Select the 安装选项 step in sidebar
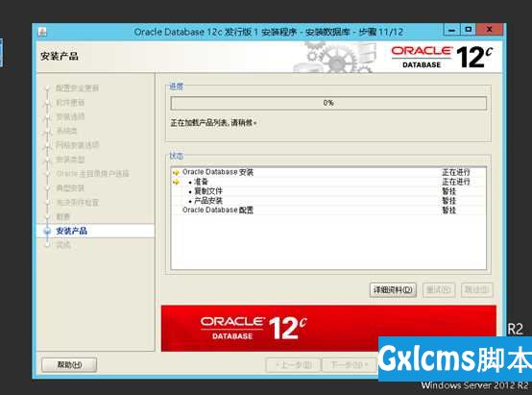 [70, 117]
